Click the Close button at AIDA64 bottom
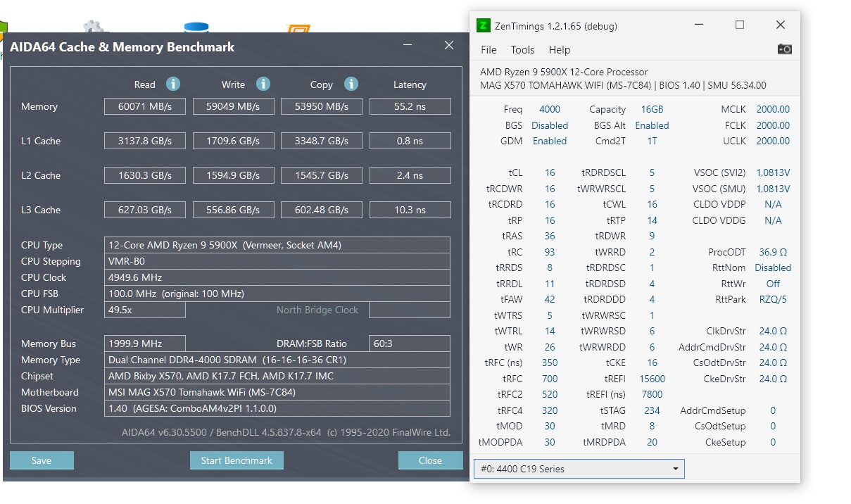The width and height of the screenshot is (851, 504). coord(430,460)
